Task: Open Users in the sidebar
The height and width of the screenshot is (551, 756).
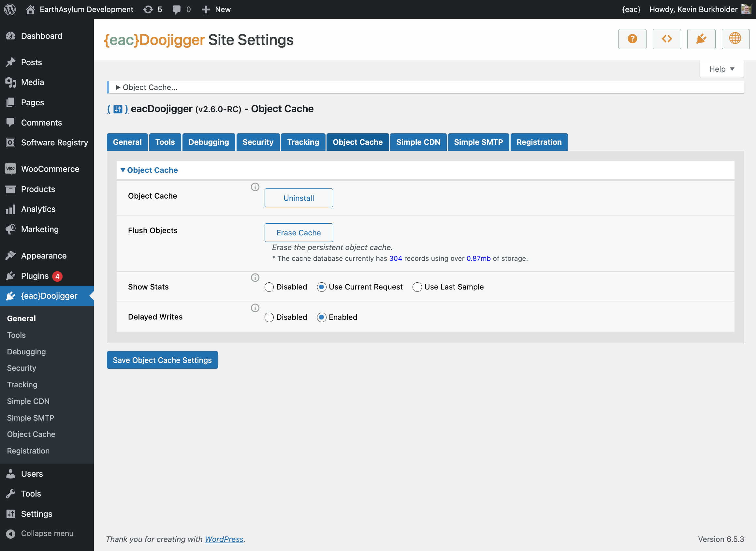Action: [x=47, y=474]
